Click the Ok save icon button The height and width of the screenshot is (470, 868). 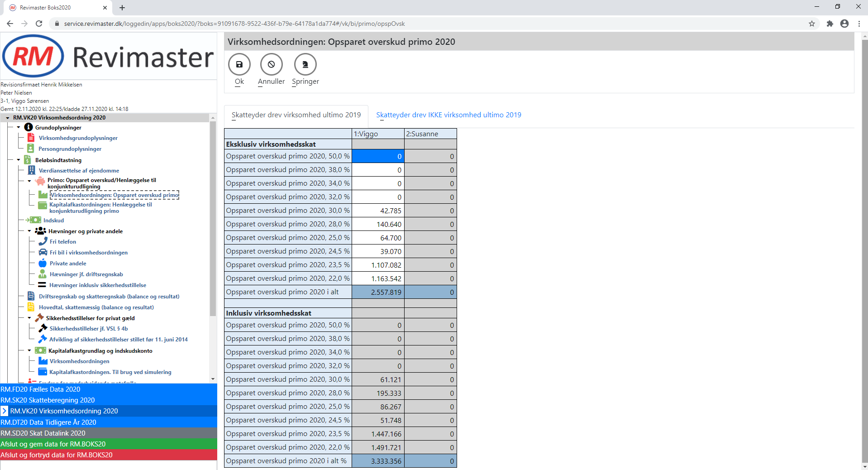point(239,64)
